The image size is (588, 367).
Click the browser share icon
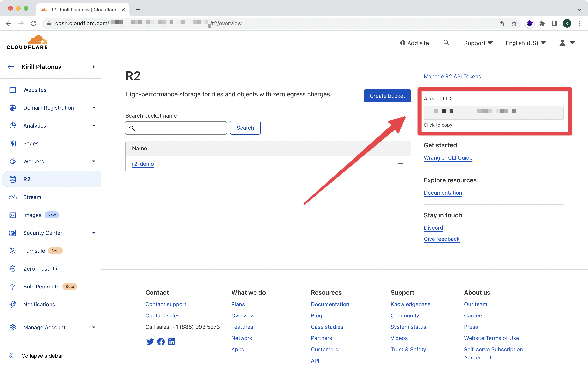tap(502, 23)
